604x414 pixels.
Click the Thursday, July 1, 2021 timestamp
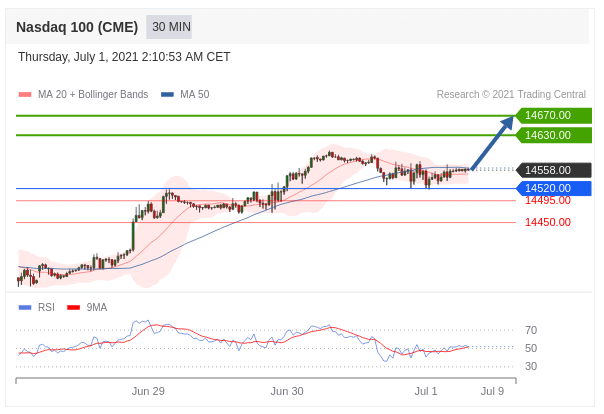pyautogui.click(x=124, y=57)
